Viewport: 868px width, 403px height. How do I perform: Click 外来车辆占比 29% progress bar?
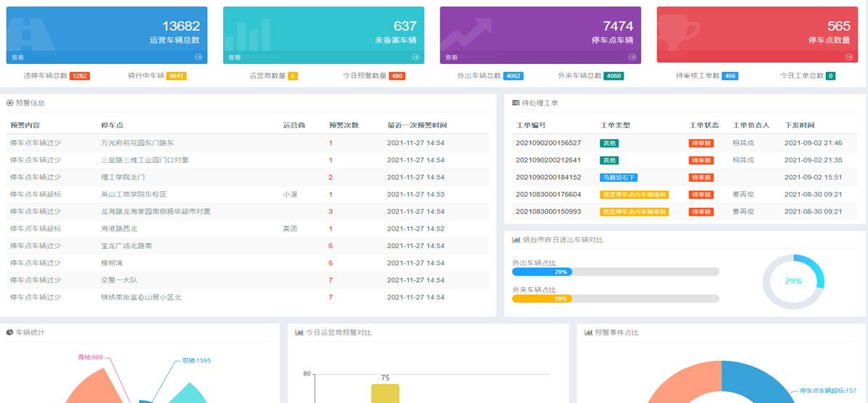point(616,299)
